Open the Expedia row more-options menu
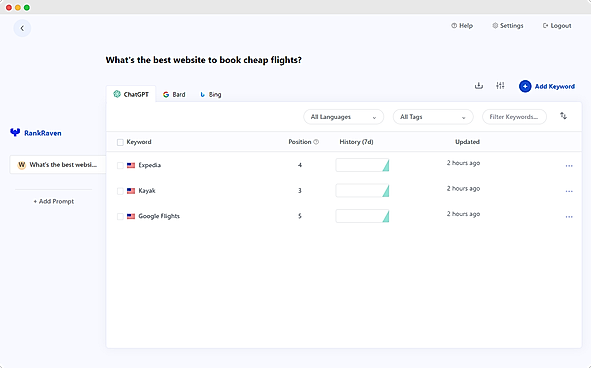591x368 pixels. click(x=569, y=166)
